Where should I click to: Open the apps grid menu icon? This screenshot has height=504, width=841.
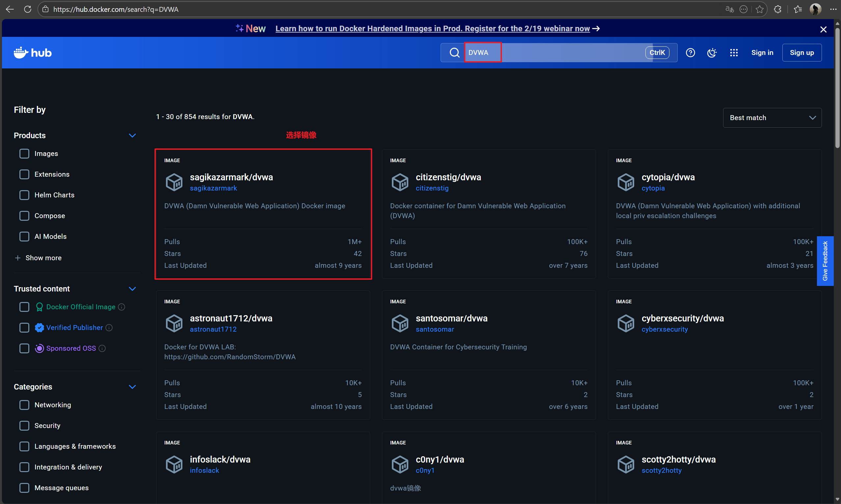734,53
